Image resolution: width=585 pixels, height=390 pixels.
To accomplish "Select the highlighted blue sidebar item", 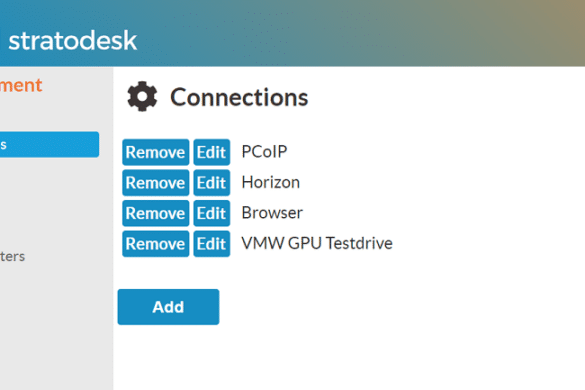I will click(49, 144).
